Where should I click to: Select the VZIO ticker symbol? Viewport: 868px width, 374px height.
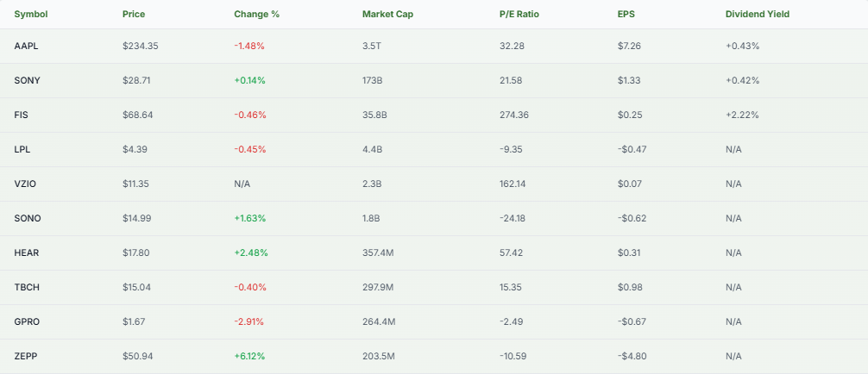26,184
